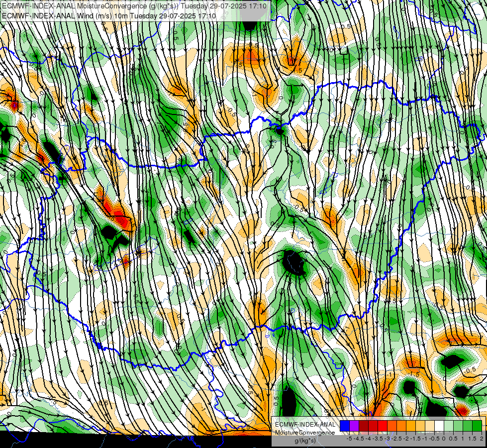The image size is (487, 448).
Task: Click the MoistureConvergence label in the legend
Action: coord(305,433)
